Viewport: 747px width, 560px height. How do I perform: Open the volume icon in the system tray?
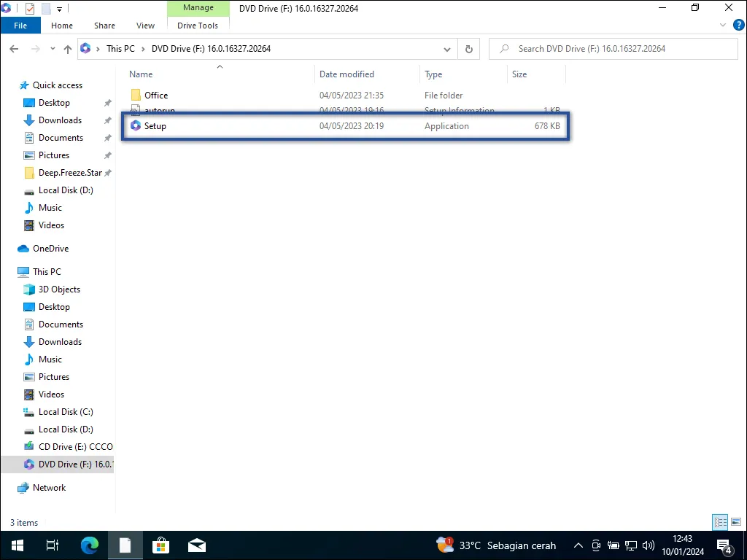tap(649, 545)
